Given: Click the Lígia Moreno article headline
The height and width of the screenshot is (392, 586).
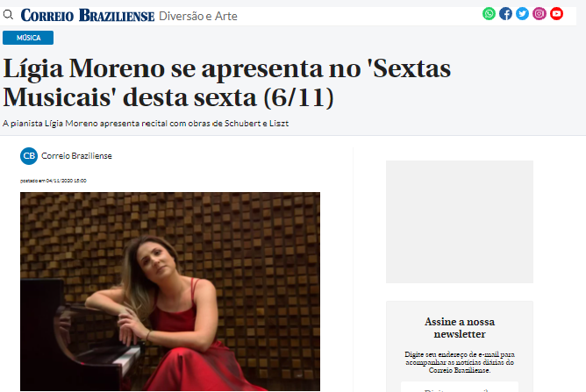Looking at the screenshot, I should [x=227, y=83].
